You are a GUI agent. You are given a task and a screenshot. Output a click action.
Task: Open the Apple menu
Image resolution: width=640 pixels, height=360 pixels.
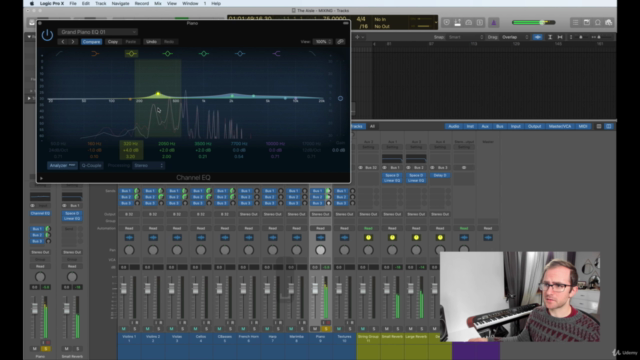coord(31,3)
